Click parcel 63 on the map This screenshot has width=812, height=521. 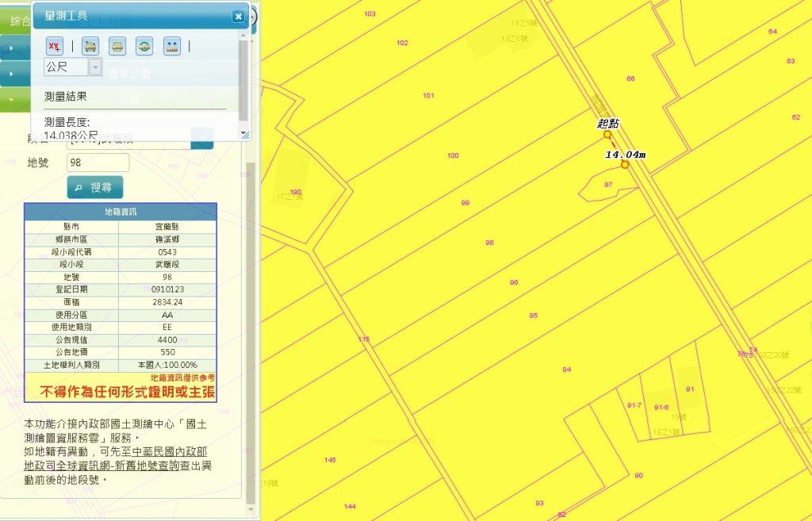point(791,61)
